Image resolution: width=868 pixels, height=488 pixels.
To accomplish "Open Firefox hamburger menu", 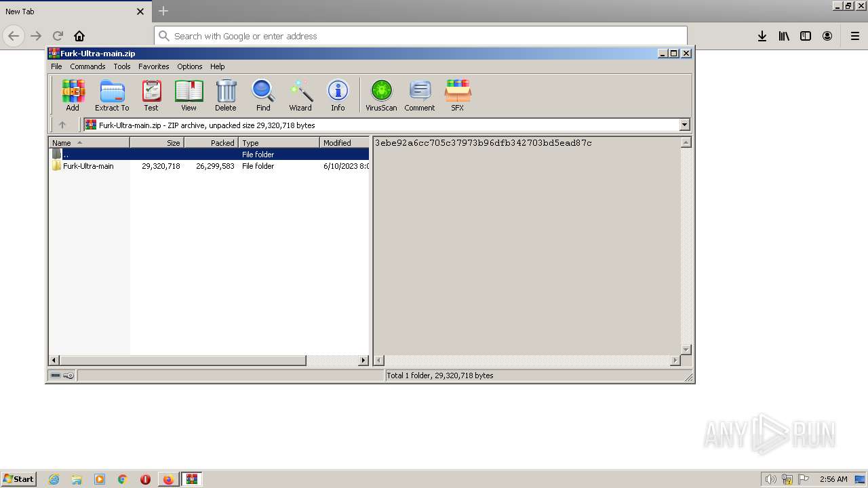I will (855, 36).
